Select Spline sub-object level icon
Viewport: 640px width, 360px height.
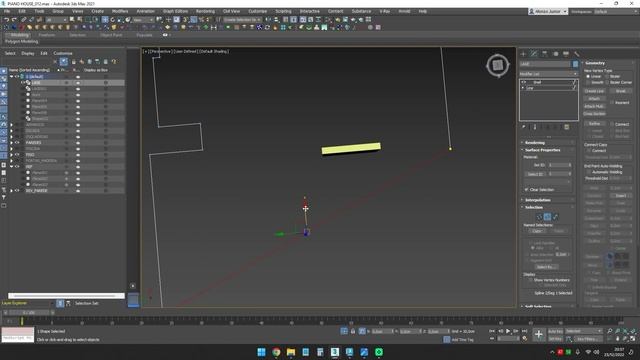[555, 217]
